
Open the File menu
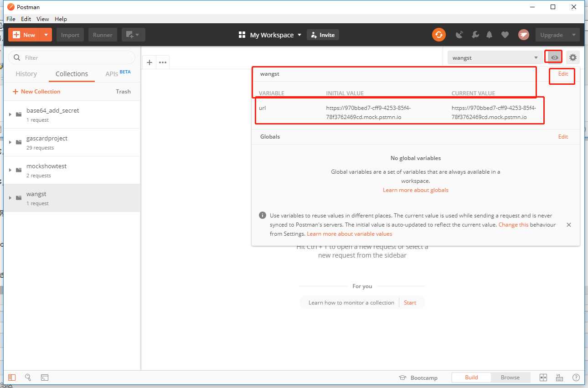point(10,19)
